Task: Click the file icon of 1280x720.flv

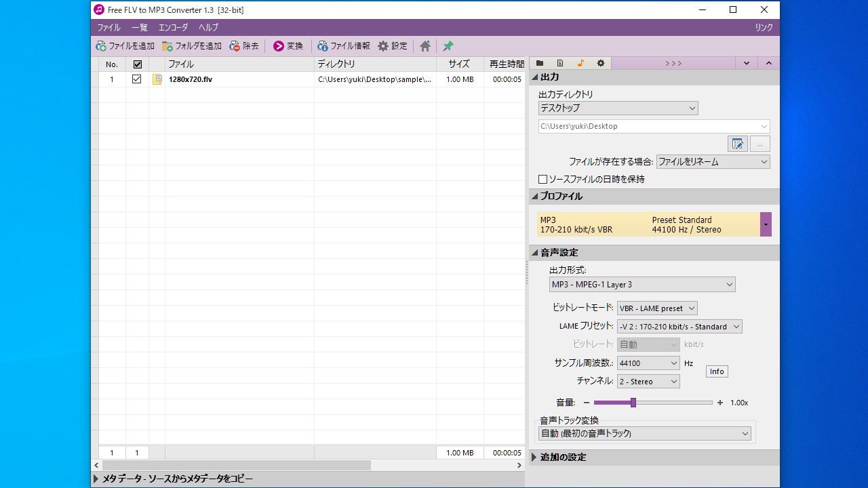Action: click(157, 79)
